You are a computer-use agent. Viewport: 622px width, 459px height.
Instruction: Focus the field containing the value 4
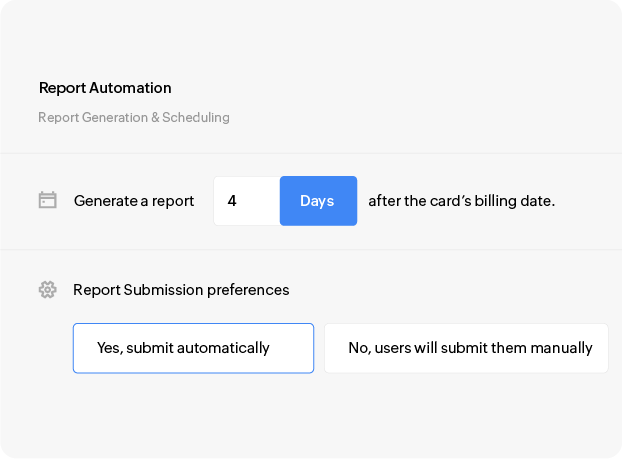click(x=246, y=201)
